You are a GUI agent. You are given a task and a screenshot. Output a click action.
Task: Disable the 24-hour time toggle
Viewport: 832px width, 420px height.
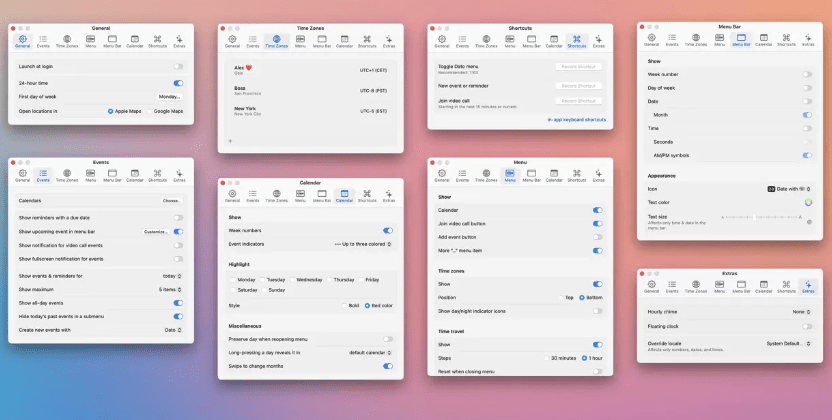click(178, 83)
